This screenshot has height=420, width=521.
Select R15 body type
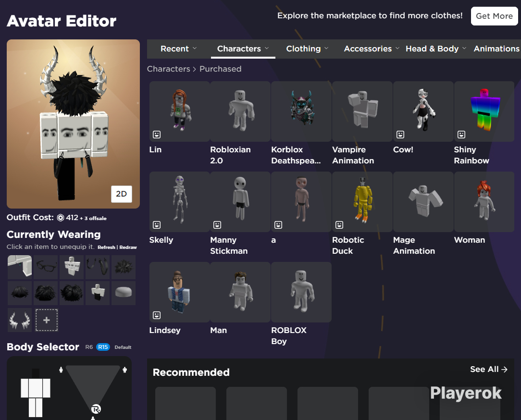103,347
